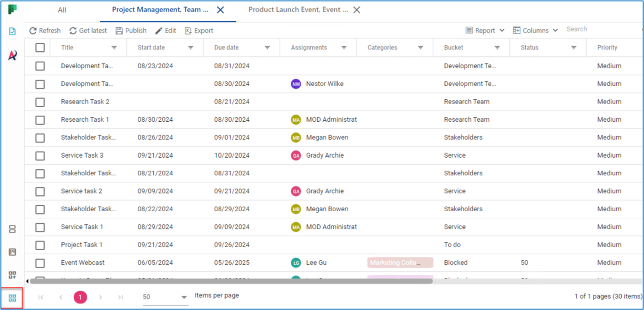Viewport: 644px width, 310px height.
Task: Select the checkbox for Research Task 2
Action: pyautogui.click(x=40, y=102)
